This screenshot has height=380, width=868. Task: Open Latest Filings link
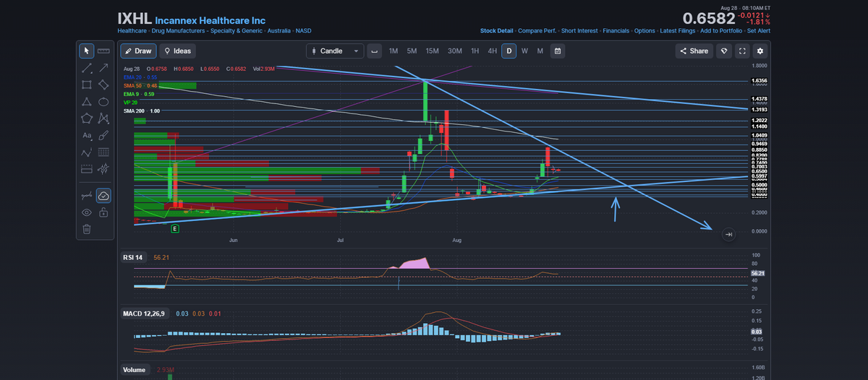(678, 31)
